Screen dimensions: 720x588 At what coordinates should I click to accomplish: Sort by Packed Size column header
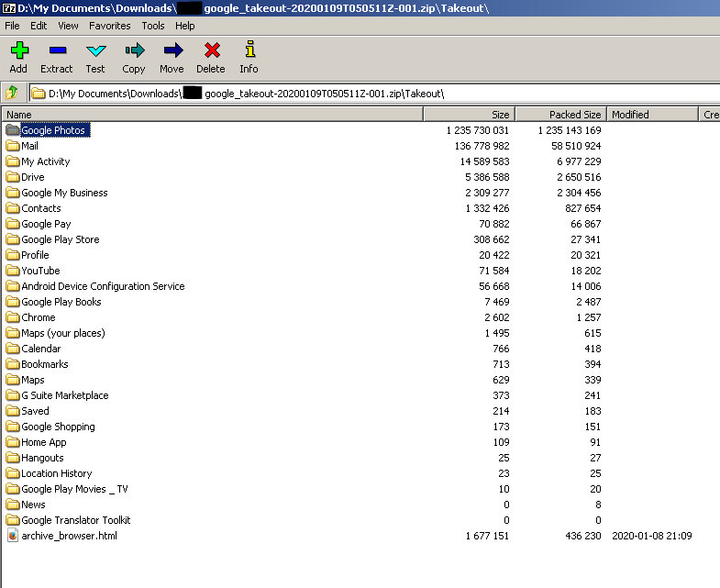[560, 115]
